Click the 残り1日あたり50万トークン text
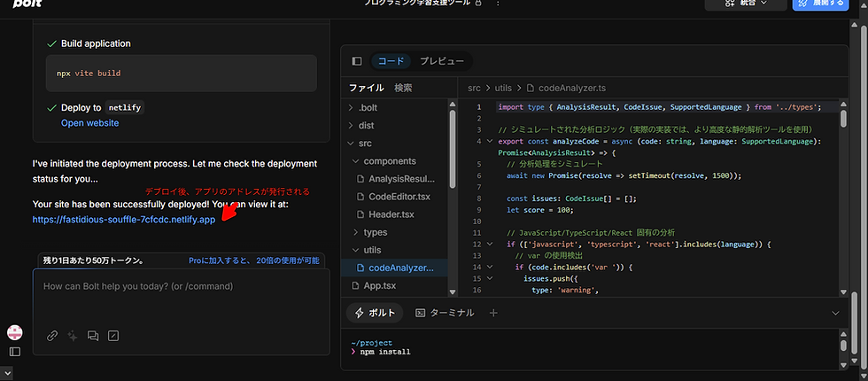Image resolution: width=868 pixels, height=381 pixels. point(94,260)
